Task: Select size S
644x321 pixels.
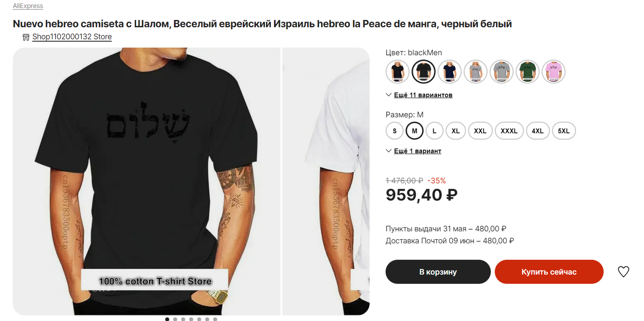Action: [394, 131]
